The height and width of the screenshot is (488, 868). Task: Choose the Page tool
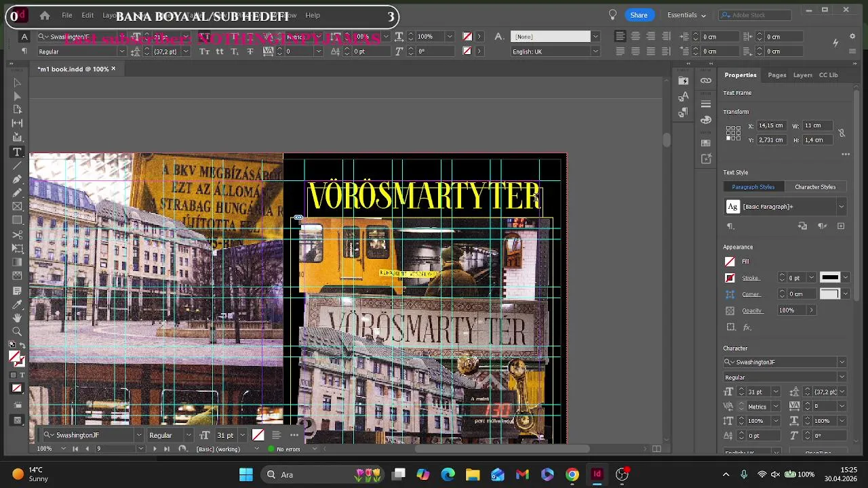point(17,110)
